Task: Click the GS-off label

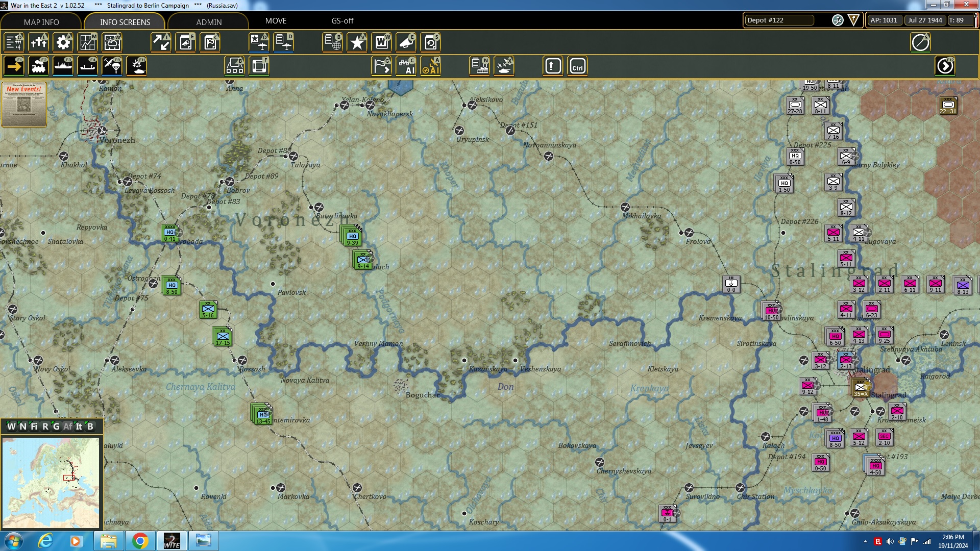Action: (x=342, y=21)
